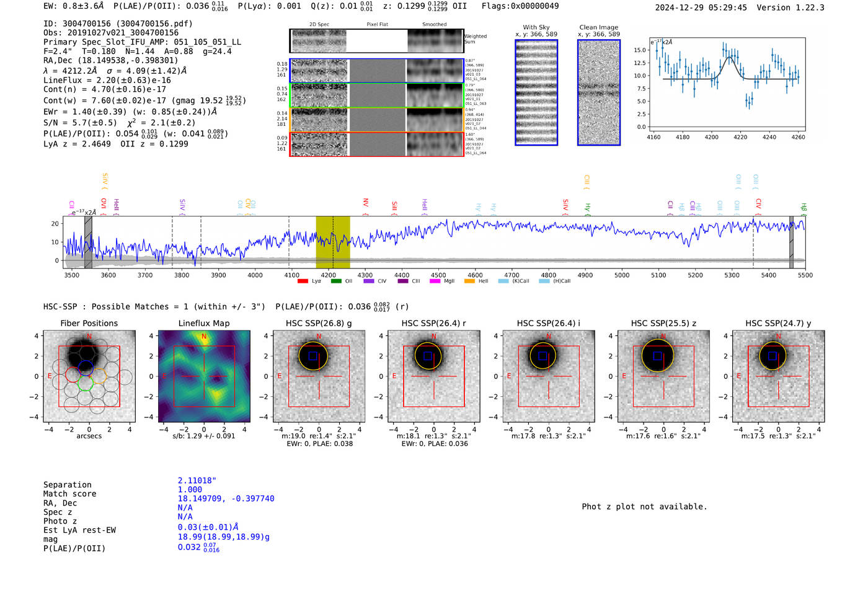Select the purple CIV legend swatch
The image size is (868, 591).
point(369,281)
